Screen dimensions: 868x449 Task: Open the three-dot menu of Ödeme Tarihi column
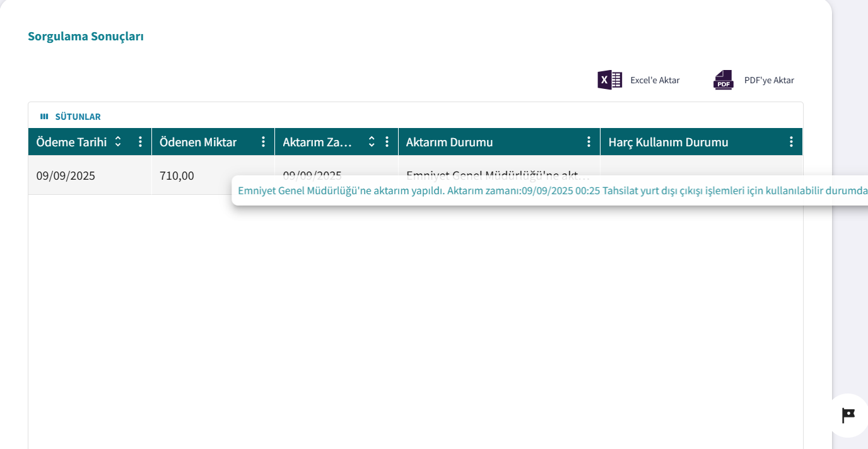140,142
